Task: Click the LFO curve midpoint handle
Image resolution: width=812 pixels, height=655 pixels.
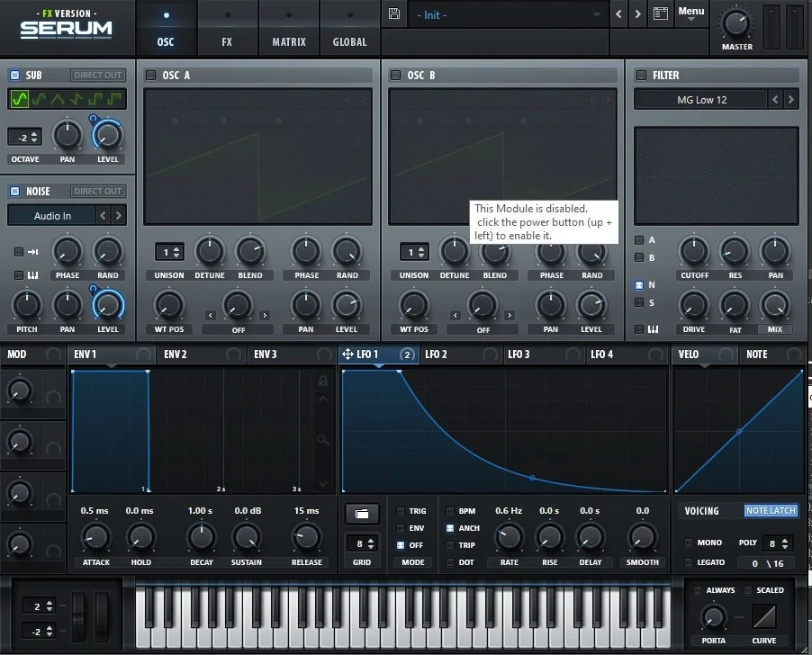Action: coord(532,478)
